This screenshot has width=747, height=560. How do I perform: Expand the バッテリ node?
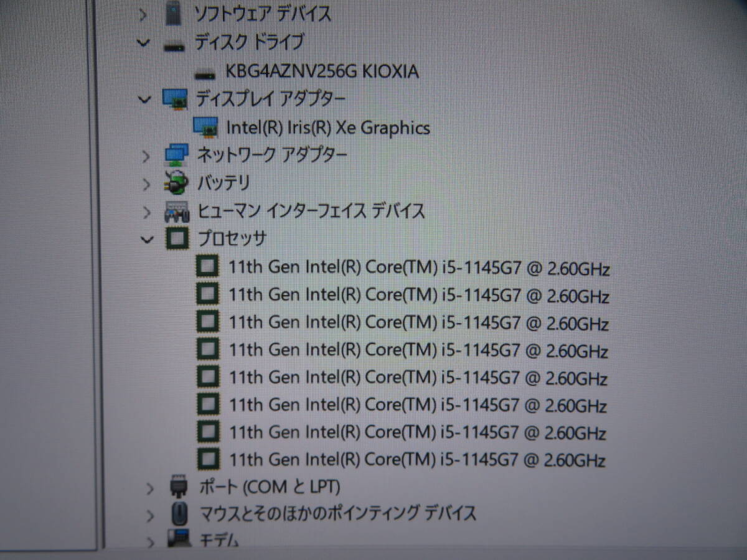pyautogui.click(x=146, y=184)
